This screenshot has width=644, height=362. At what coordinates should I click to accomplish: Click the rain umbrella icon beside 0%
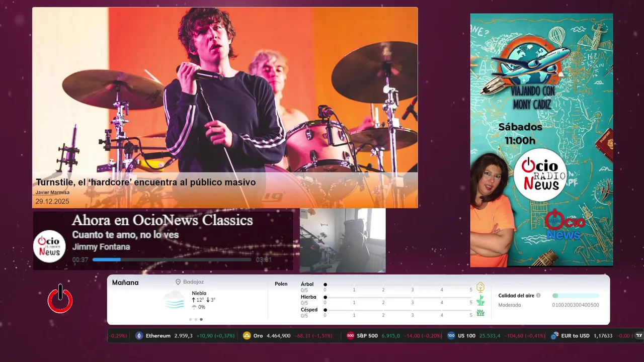[194, 307]
